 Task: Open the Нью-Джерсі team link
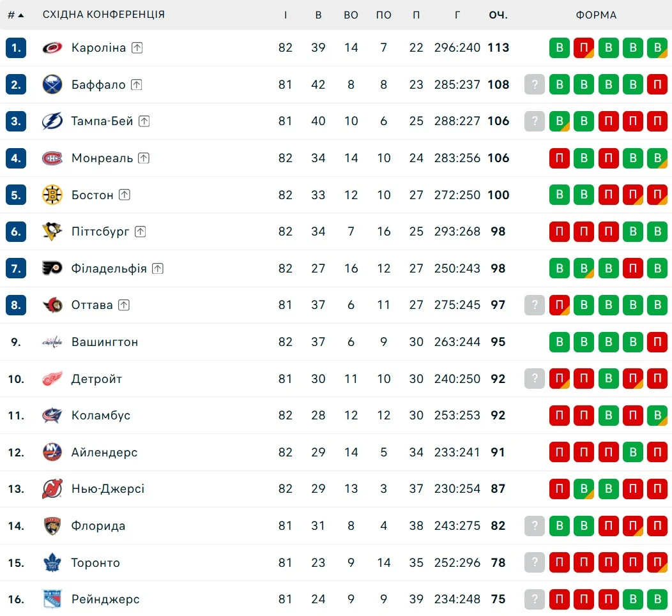coord(108,489)
